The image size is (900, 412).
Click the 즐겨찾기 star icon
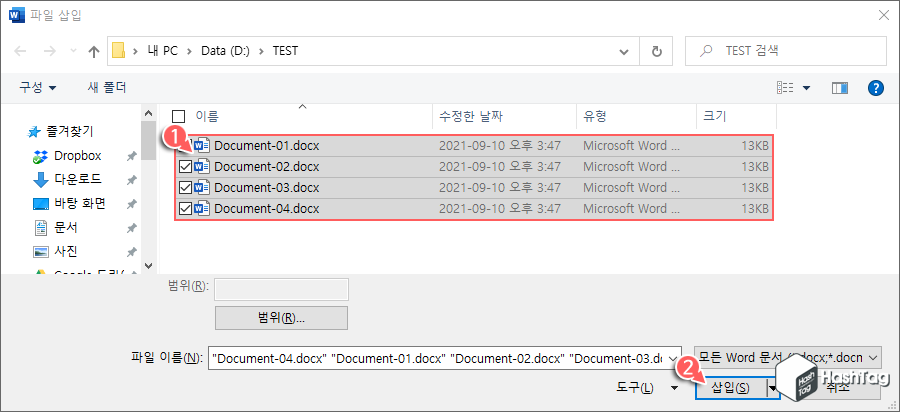(x=33, y=133)
